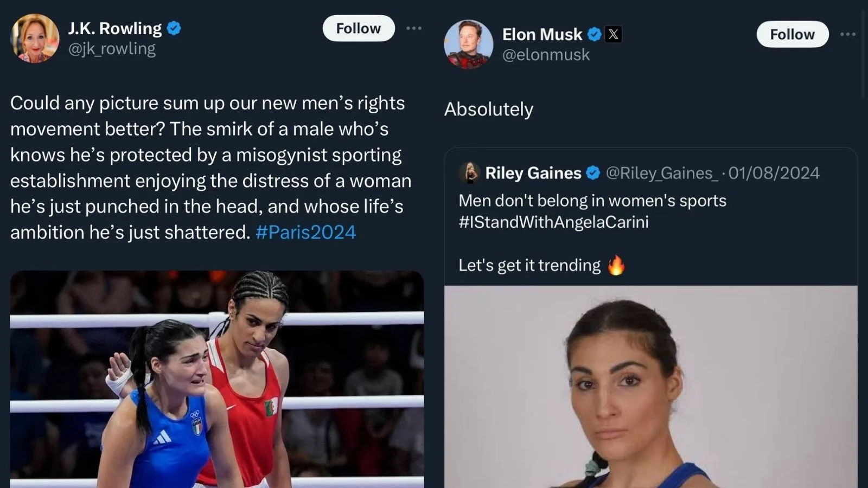Screen dimensions: 868x488
Task: Open the #IStandWithAngelaCarini hashtag
Action: 553,222
